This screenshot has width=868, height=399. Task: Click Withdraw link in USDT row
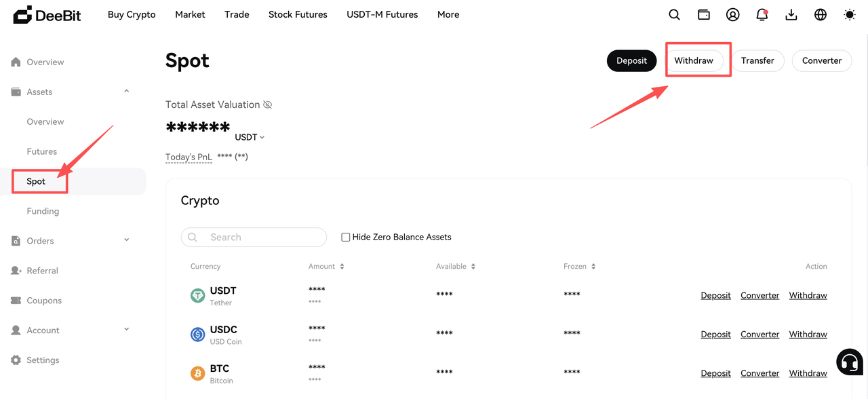tap(808, 295)
